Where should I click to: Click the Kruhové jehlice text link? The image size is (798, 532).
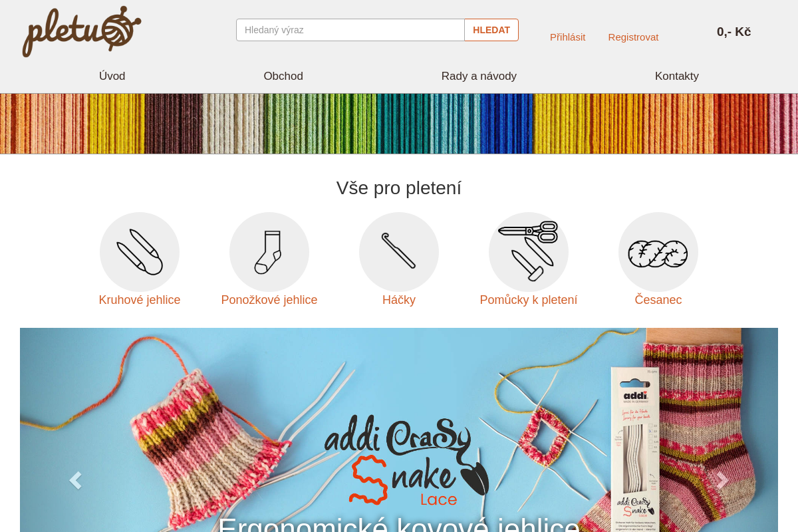[140, 300]
